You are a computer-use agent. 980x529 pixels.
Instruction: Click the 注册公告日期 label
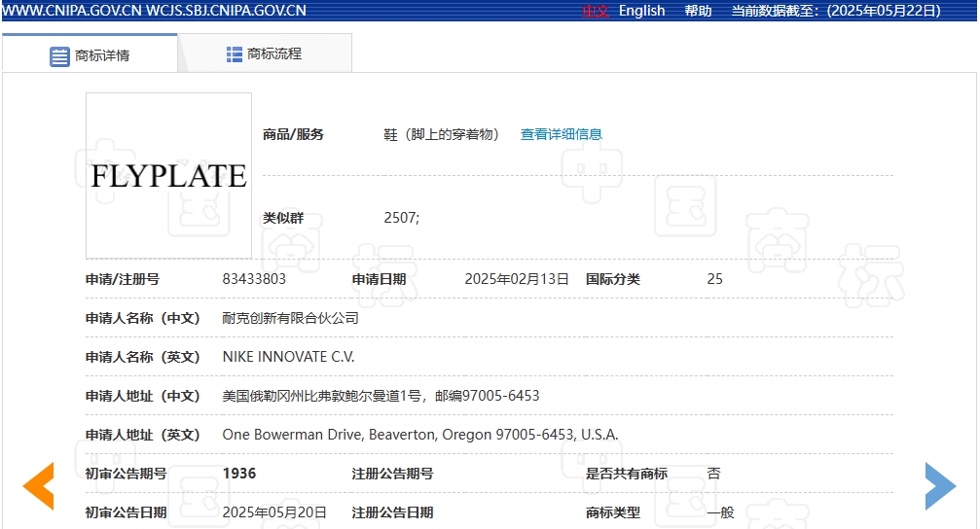(x=392, y=512)
